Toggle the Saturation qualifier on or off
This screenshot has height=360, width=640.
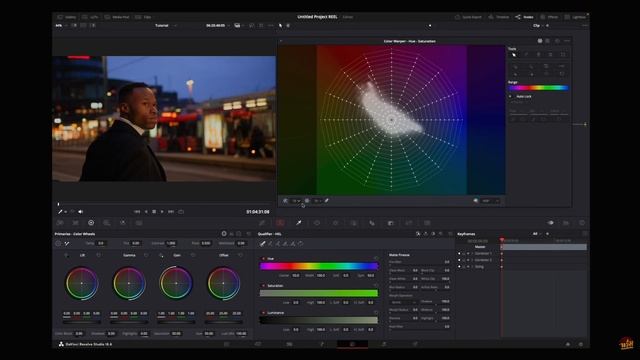(x=263, y=286)
